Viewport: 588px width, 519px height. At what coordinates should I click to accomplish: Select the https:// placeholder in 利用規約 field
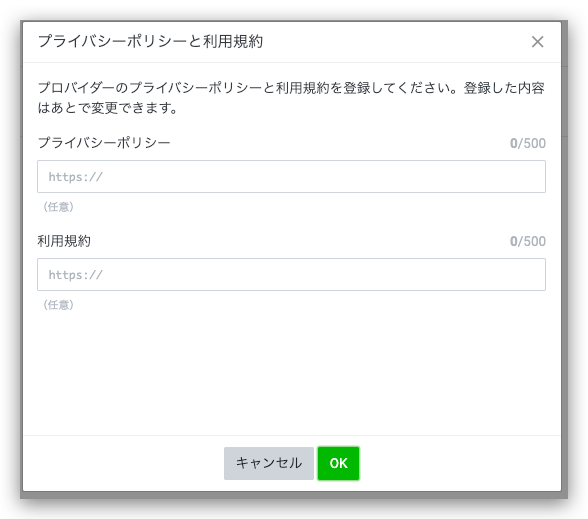click(75, 274)
